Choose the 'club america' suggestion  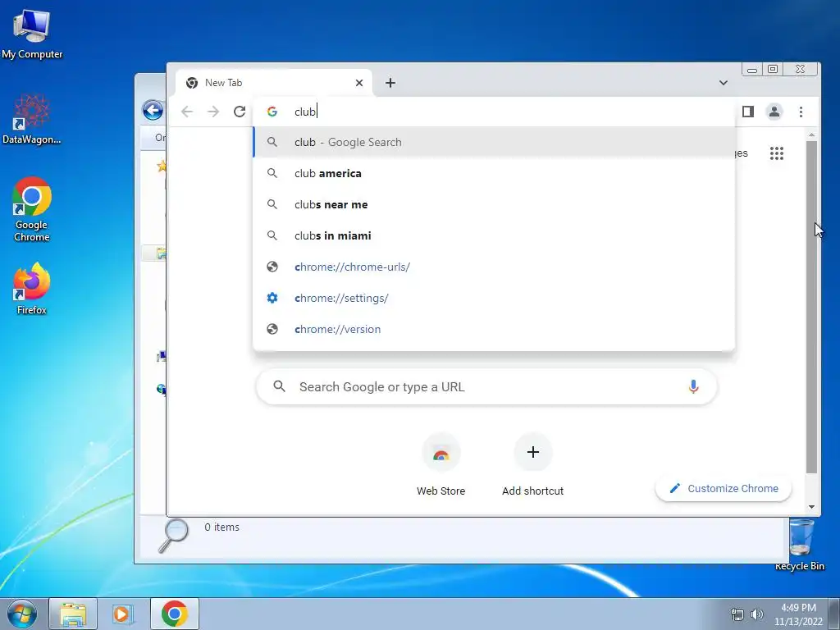[494, 173]
